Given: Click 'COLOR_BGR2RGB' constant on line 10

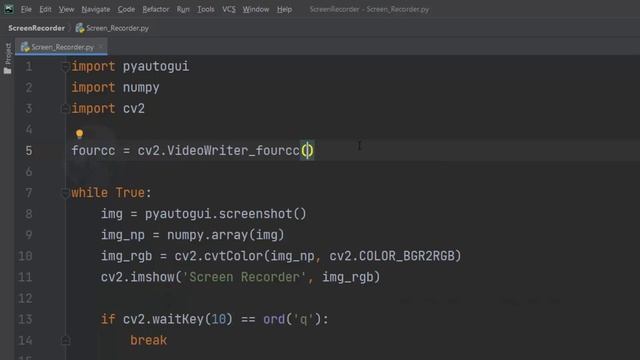Looking at the screenshot, I should coord(407,256).
